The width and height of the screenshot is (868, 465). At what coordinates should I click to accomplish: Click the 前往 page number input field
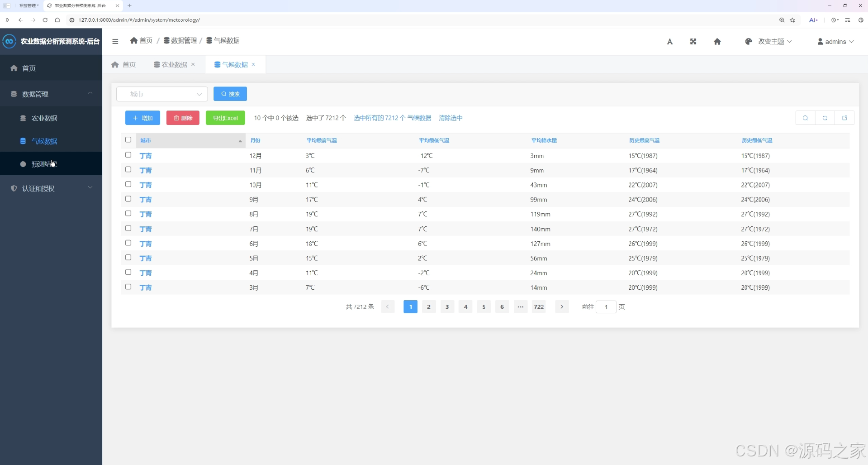[606, 307]
